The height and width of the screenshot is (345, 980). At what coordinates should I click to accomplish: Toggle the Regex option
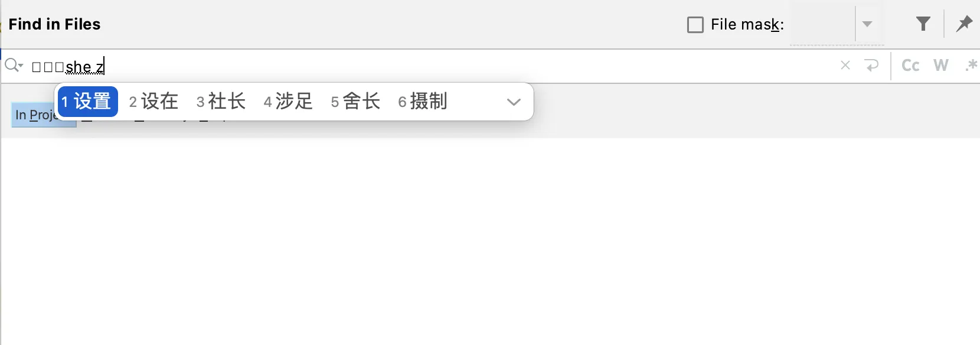pos(971,66)
